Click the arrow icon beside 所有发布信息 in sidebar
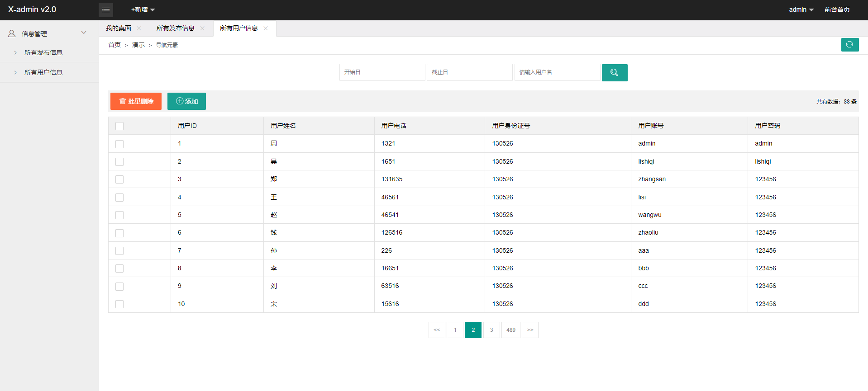868x391 pixels. pyautogui.click(x=15, y=53)
